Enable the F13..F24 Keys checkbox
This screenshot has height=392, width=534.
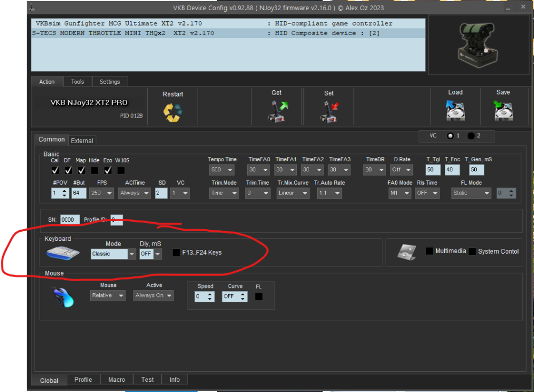[176, 253]
